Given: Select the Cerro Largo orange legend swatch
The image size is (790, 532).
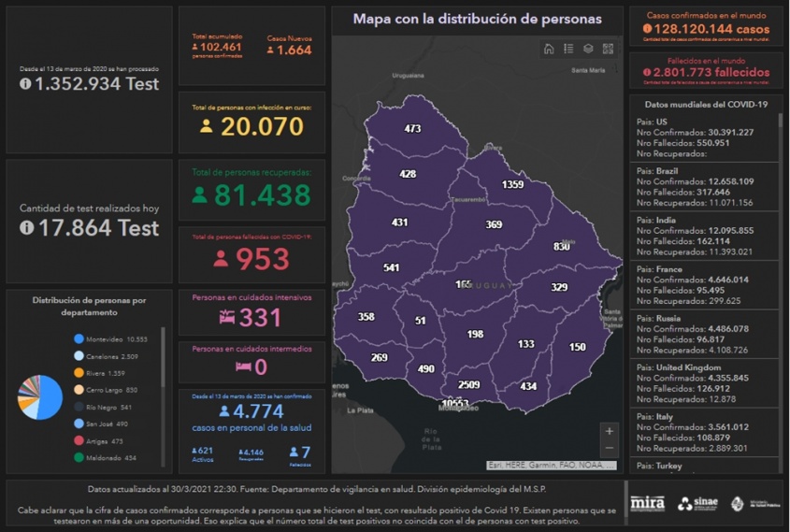Looking at the screenshot, I should tap(79, 390).
